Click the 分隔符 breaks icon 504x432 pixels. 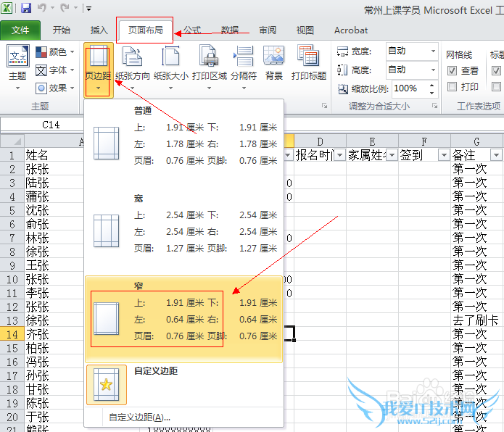coord(244,57)
